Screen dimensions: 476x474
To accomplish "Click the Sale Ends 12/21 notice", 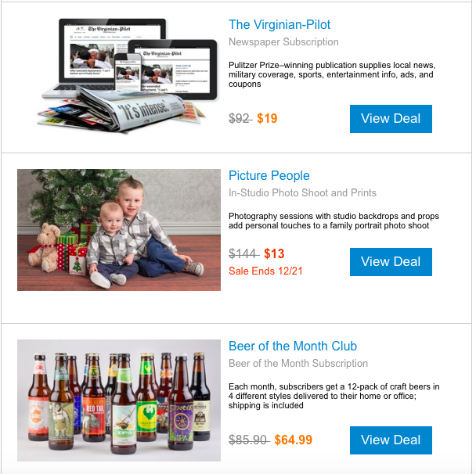I will (265, 271).
